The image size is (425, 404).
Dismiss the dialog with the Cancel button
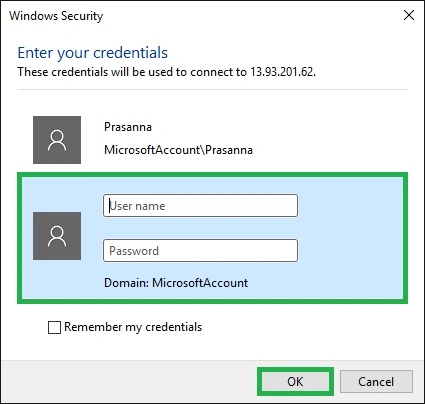pyautogui.click(x=376, y=381)
